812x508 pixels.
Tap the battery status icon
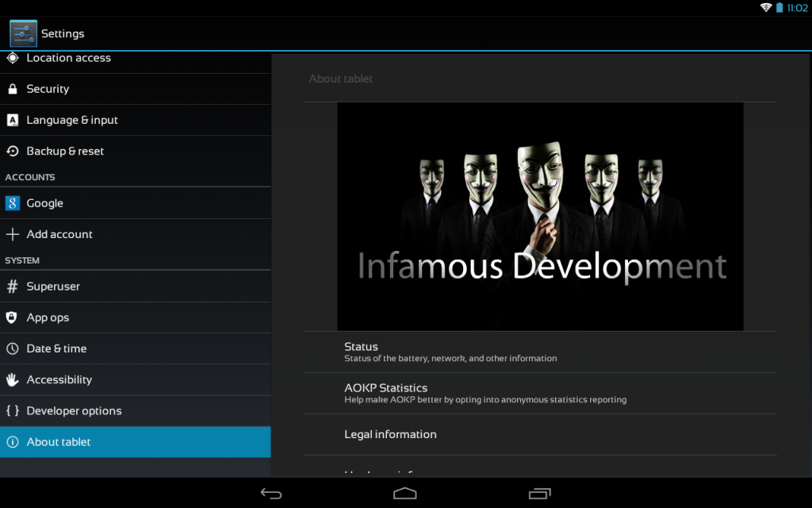[779, 7]
